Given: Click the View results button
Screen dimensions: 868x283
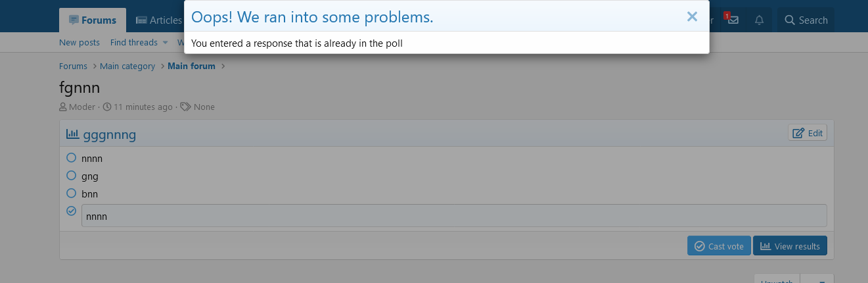Looking at the screenshot, I should coord(790,246).
